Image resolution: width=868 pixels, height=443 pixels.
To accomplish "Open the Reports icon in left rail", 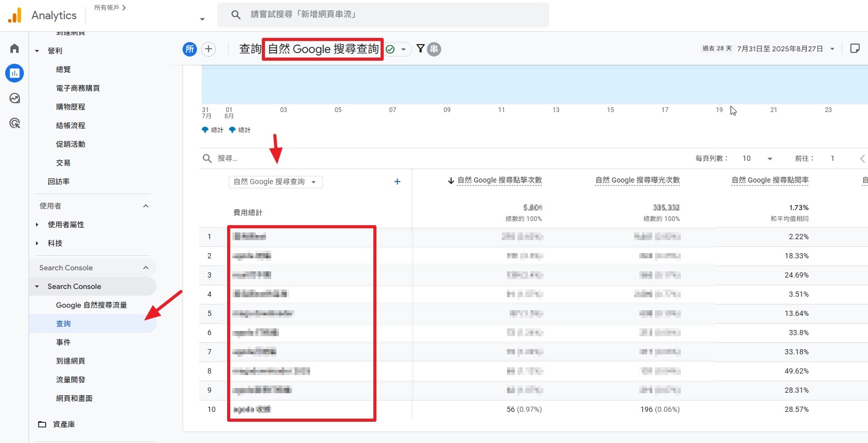I will click(x=15, y=73).
